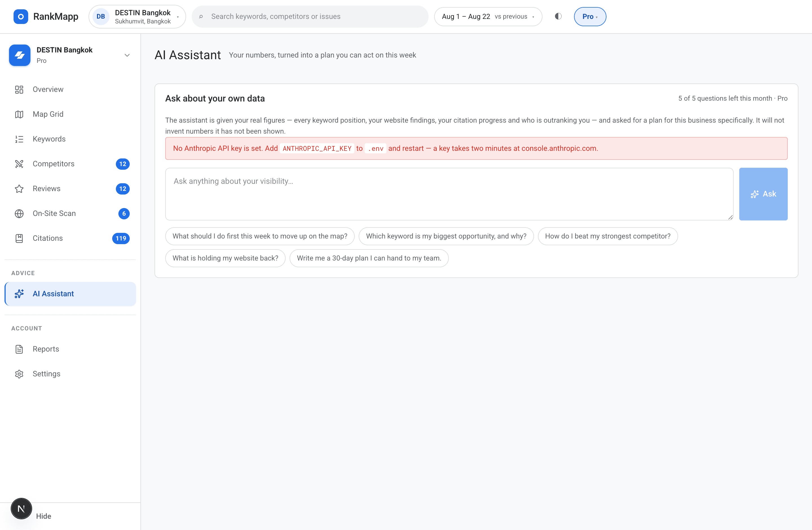812x530 pixels.
Task: Open the Citations page
Action: 70,238
